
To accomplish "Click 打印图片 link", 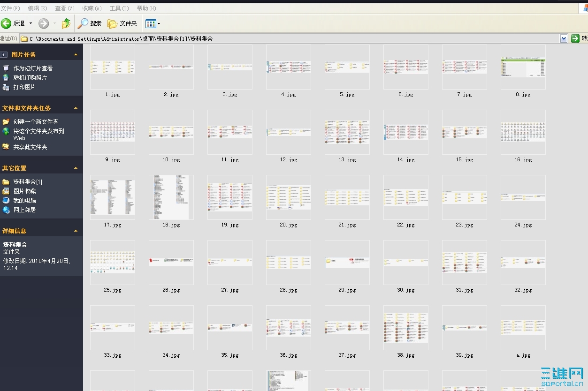I will click(x=24, y=87).
